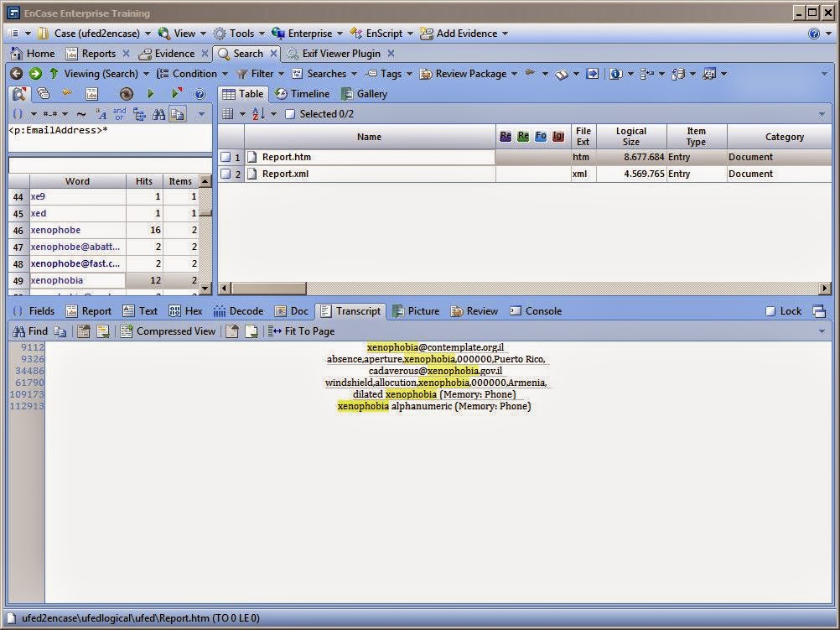840x630 pixels.
Task: Check the box for Report.xml row
Action: click(x=226, y=174)
